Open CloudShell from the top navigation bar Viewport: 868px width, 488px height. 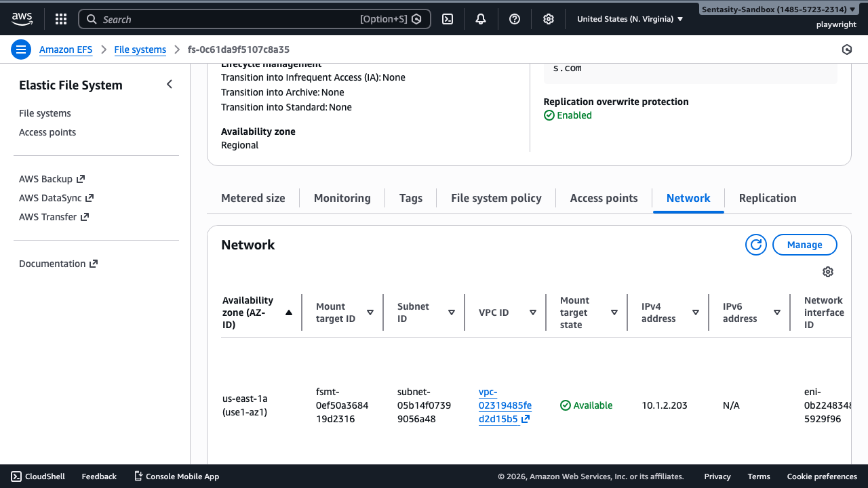447,18
